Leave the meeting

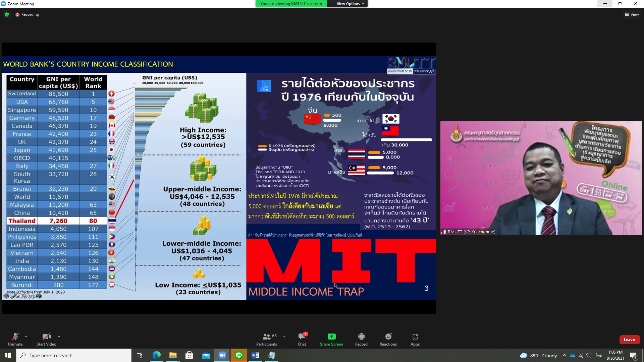point(629,340)
